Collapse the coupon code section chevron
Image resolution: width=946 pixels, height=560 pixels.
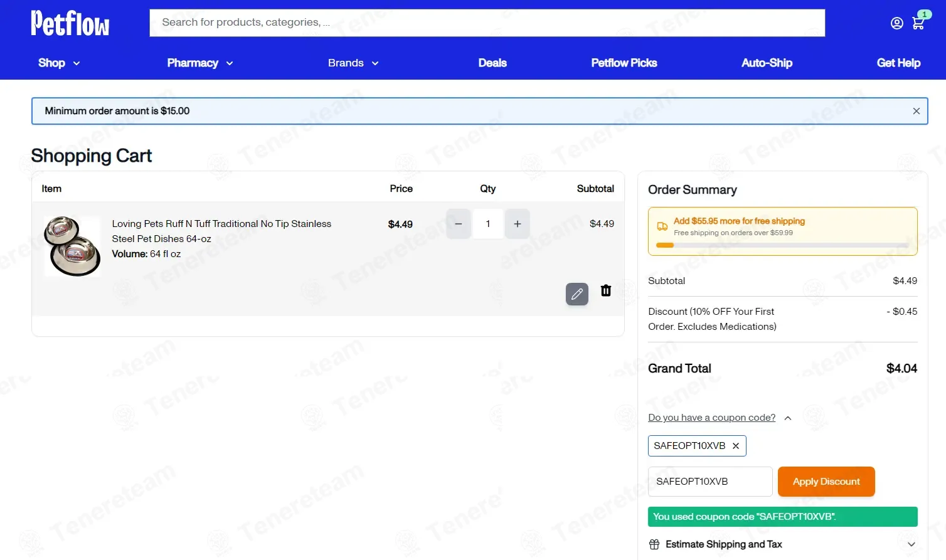coord(788,418)
